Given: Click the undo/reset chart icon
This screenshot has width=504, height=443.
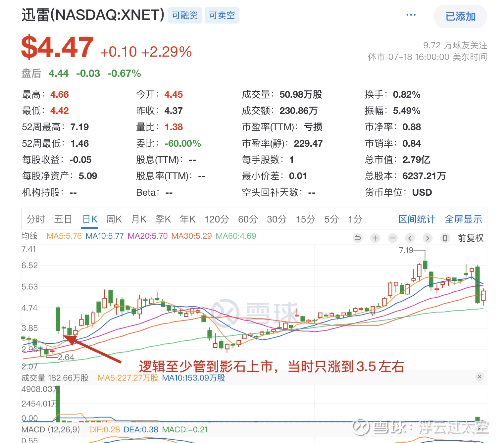Looking at the screenshot, I should (358, 238).
